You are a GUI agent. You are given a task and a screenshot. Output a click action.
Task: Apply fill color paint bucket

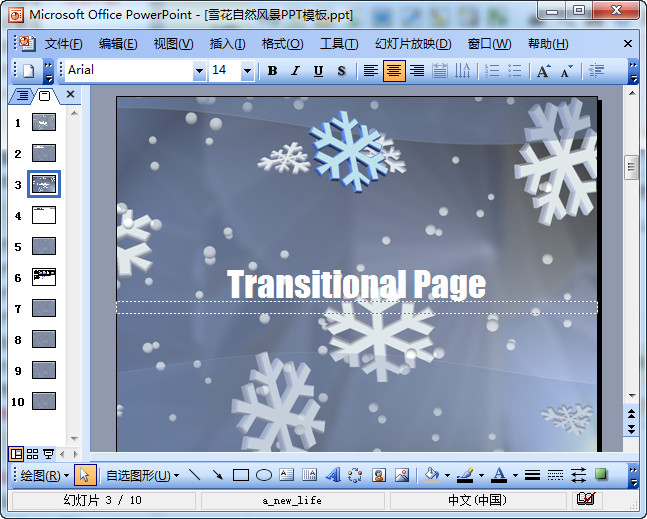432,475
